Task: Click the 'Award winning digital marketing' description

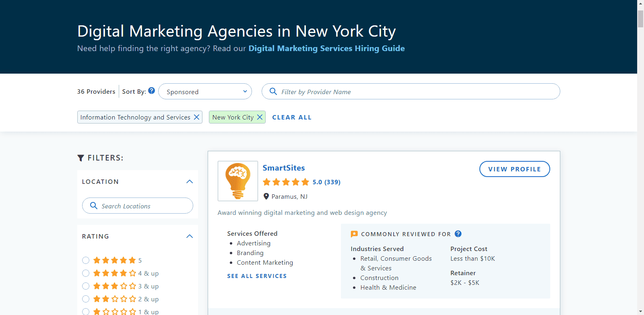Action: 302,212
